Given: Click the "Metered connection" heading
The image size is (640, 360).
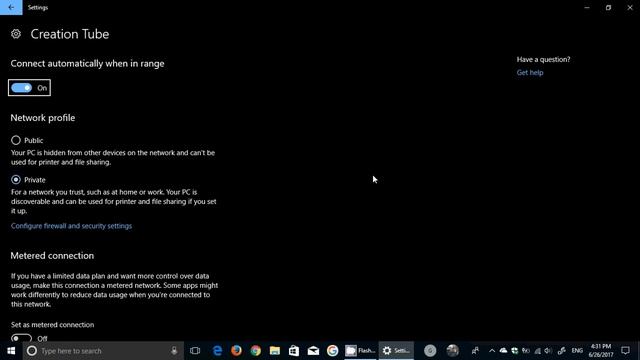Looking at the screenshot, I should (52, 256).
